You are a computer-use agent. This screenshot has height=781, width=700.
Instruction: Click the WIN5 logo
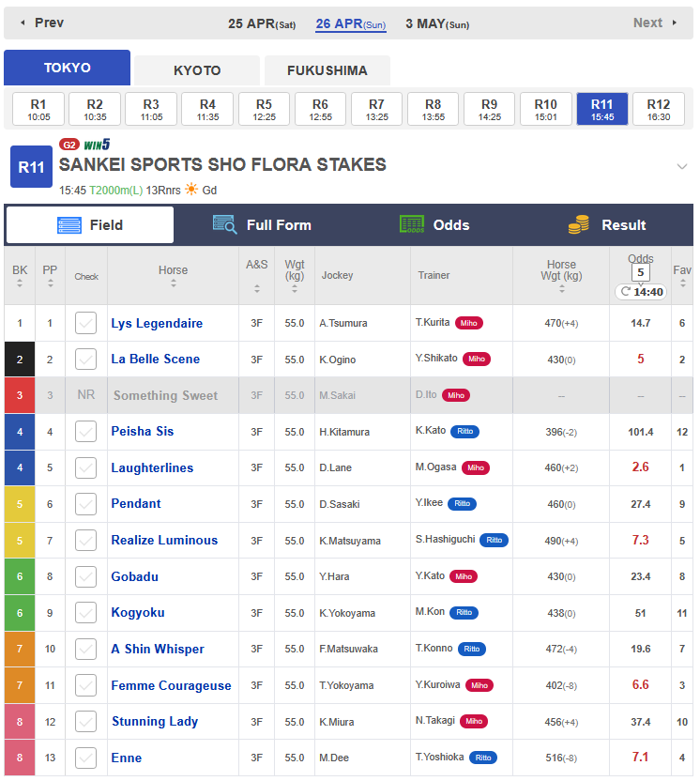(97, 145)
